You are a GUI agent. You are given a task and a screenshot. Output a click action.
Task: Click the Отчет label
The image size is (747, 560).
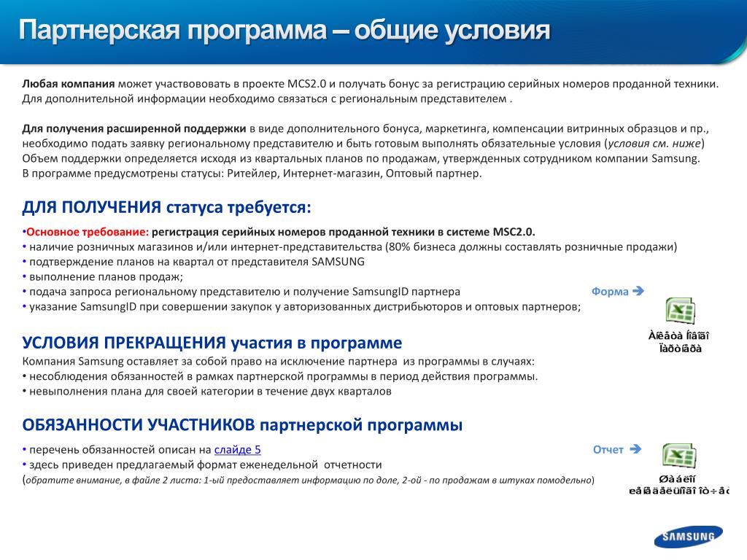(x=608, y=449)
